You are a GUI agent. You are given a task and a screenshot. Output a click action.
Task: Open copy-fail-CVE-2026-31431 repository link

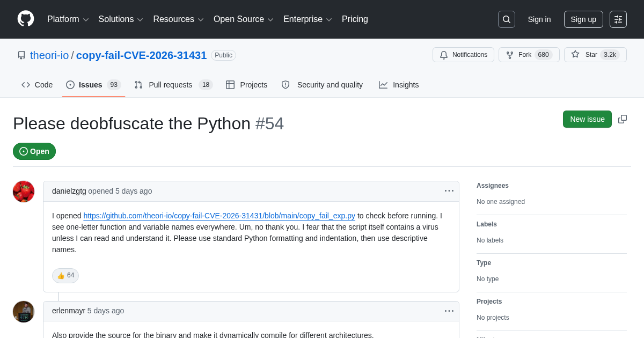(x=141, y=55)
